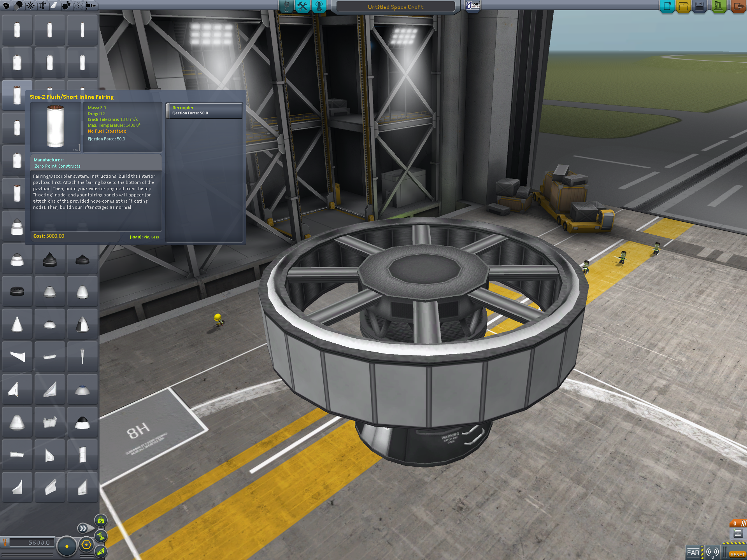Toggle the Center of Mass indicator
The height and width of the screenshot is (560, 747).
101,520
